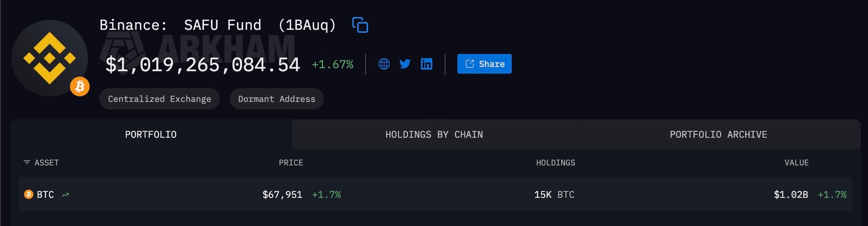Sort by the Holdings column header
The height and width of the screenshot is (226, 868).
pyautogui.click(x=556, y=162)
